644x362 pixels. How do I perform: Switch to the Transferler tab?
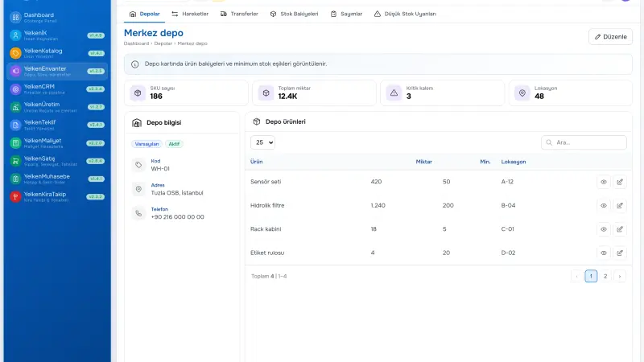tap(239, 14)
